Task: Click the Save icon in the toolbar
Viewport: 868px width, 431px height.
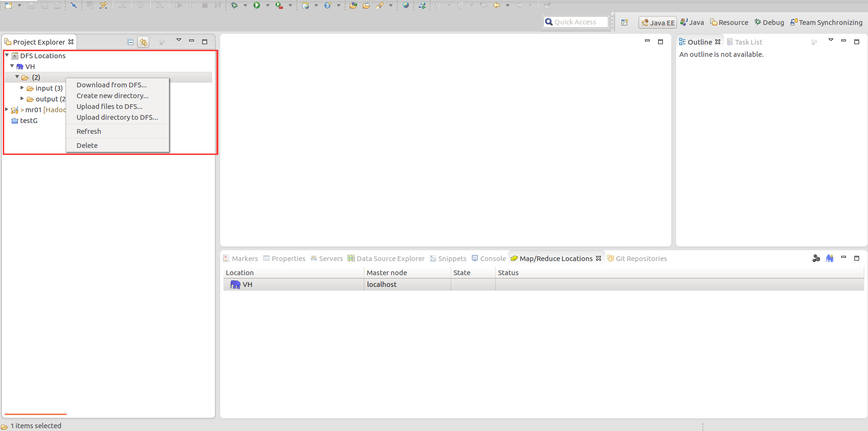Action: point(31,5)
